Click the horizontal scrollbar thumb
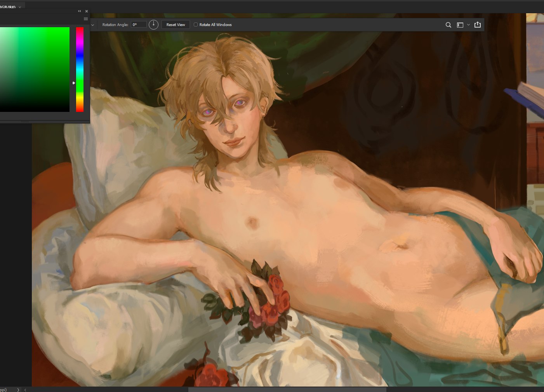Viewport: 544px width, 392px height. [x=287, y=390]
